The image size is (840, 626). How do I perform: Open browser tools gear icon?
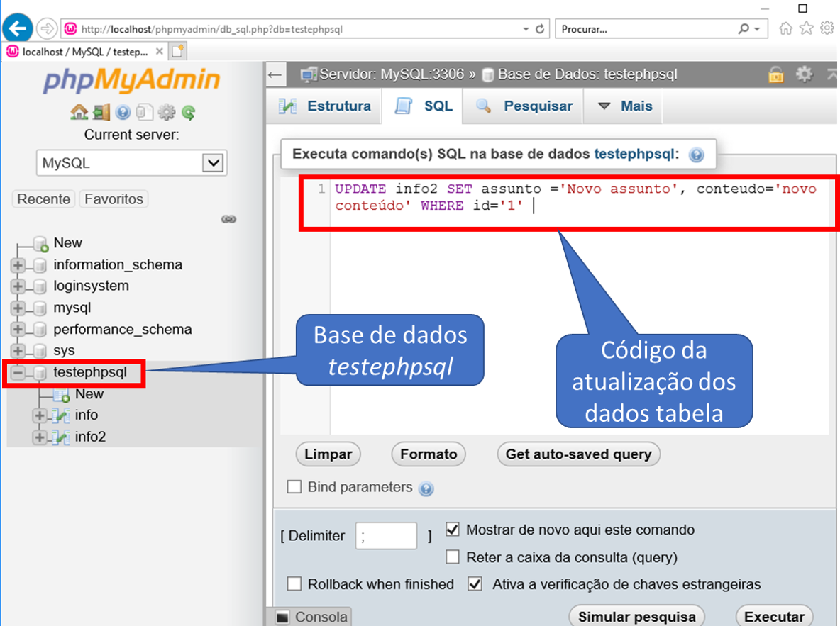827,28
